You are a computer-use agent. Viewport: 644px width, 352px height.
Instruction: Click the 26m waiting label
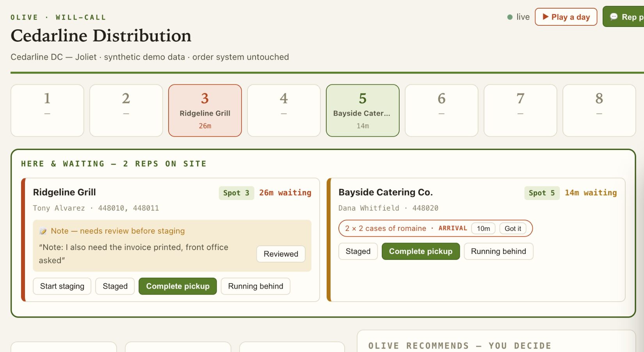pos(285,193)
